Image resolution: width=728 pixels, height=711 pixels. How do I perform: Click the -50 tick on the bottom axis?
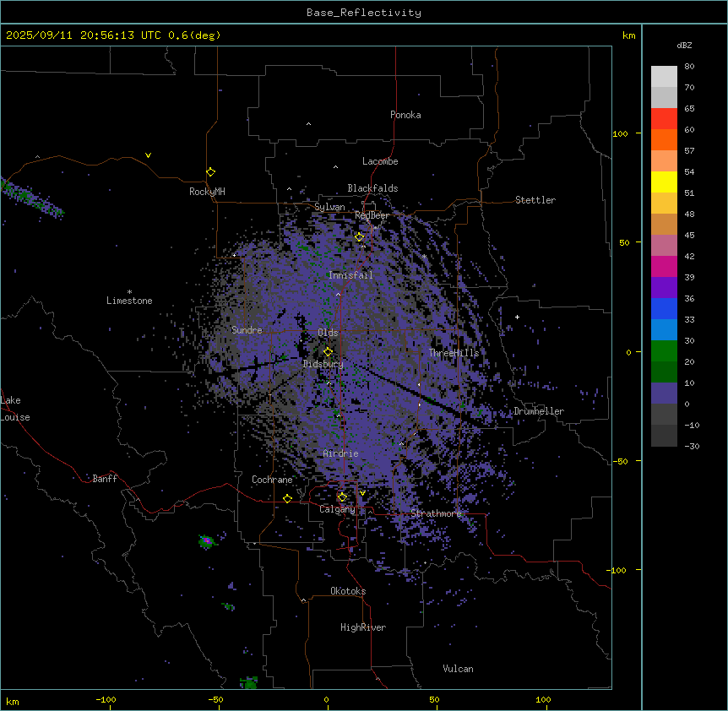[x=215, y=699]
